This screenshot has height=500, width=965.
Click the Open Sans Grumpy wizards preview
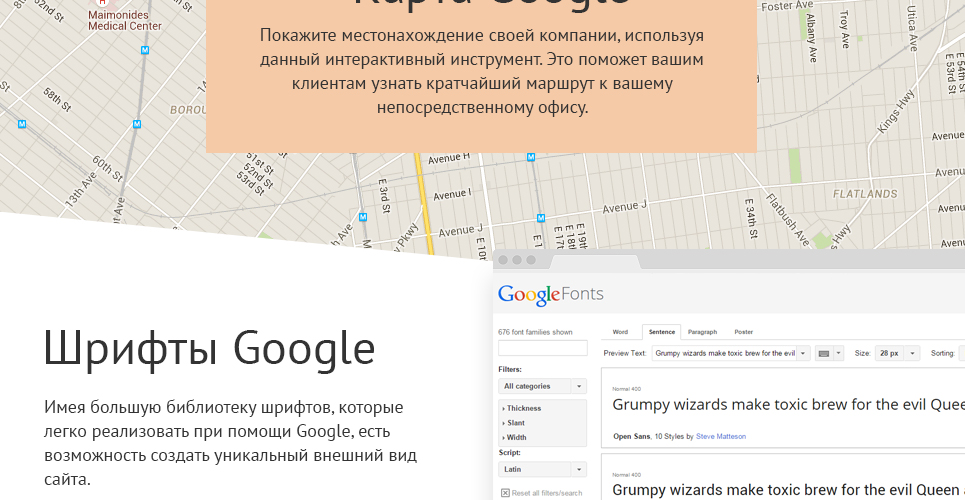788,405
